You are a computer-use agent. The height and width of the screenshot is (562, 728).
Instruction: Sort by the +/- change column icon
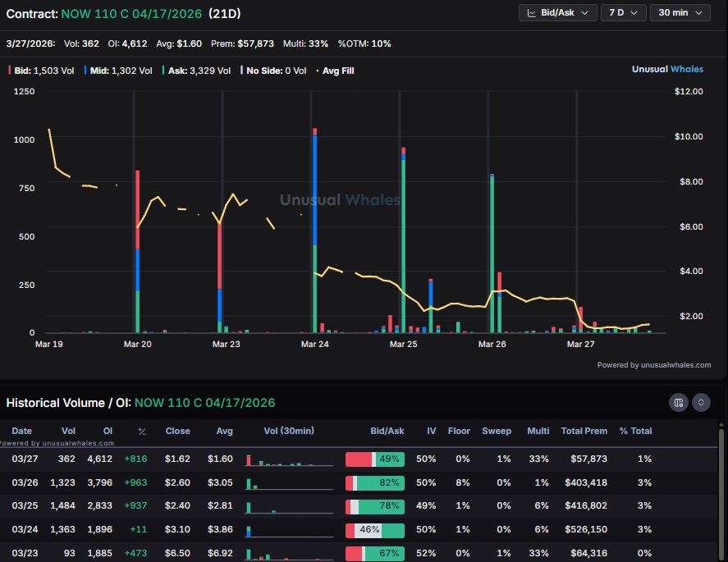click(x=142, y=431)
